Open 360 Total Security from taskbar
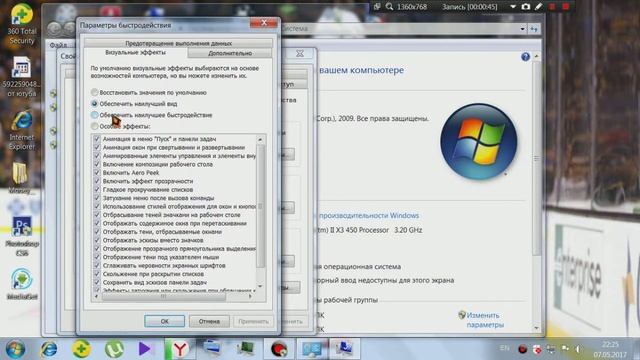Image resolution: width=640 pixels, height=360 pixels. 81,349
